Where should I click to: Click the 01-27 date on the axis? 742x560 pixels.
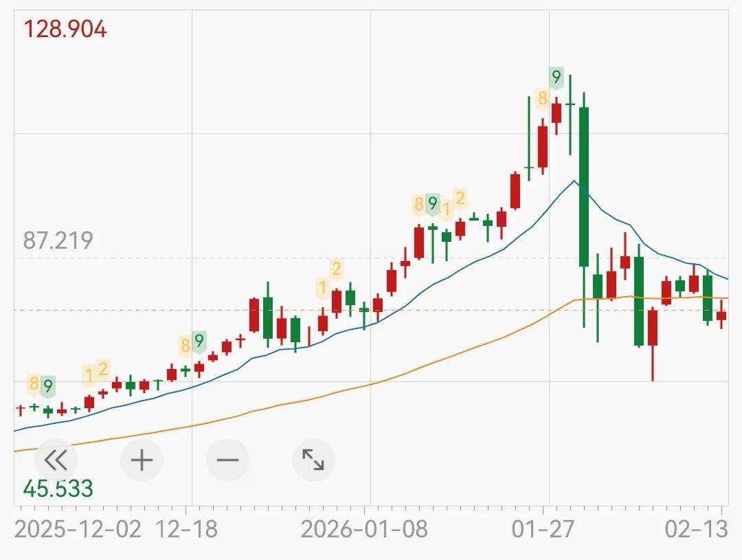coord(543,530)
